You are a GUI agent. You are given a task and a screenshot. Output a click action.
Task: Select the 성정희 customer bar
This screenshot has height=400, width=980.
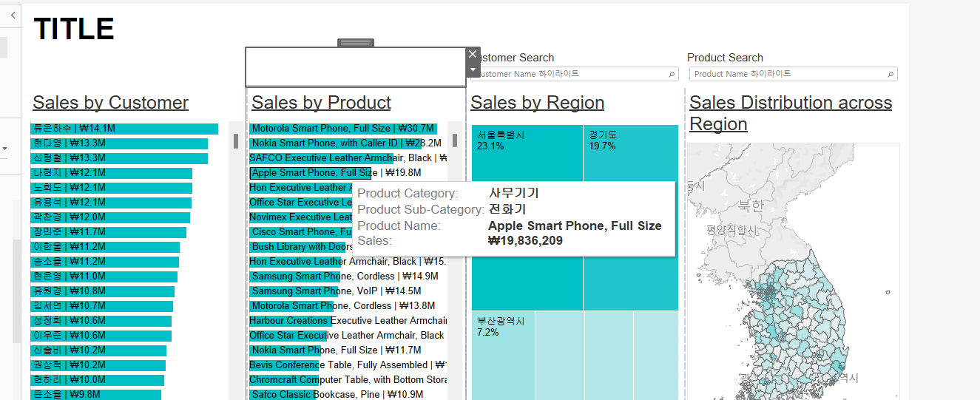click(101, 321)
